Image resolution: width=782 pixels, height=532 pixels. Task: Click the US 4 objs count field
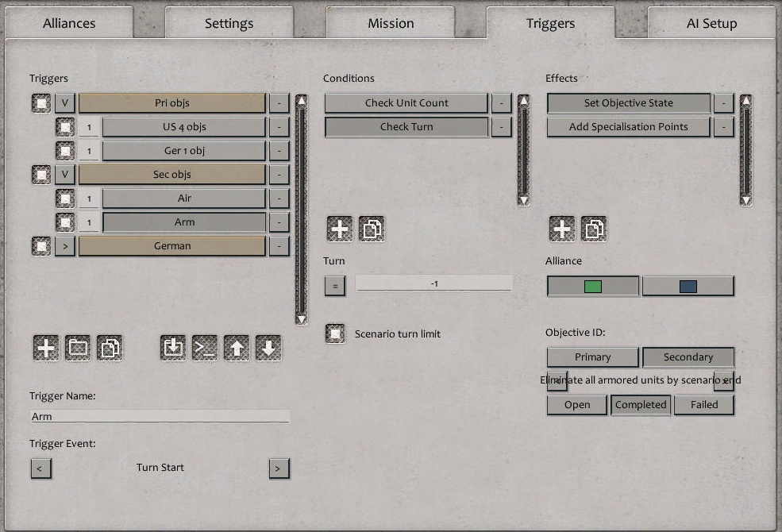coord(89,127)
